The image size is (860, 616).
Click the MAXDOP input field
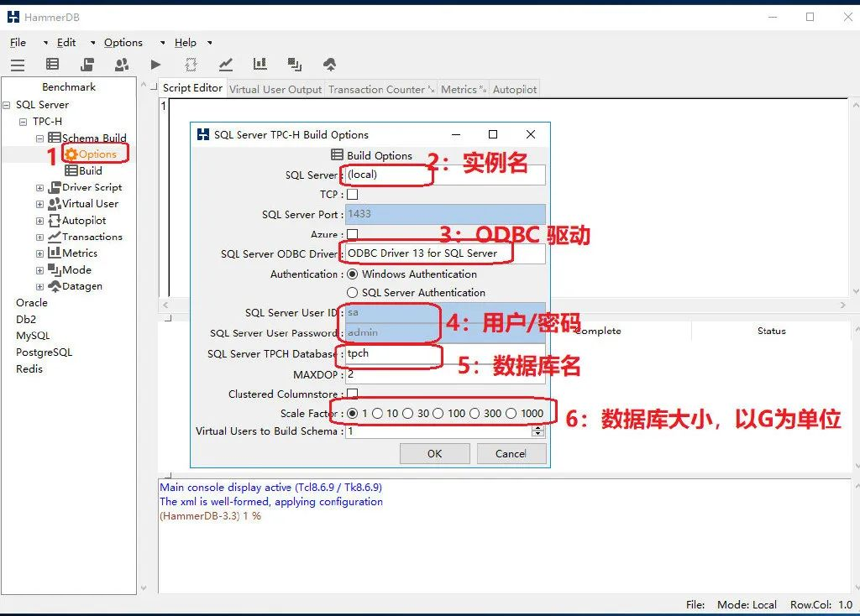click(x=445, y=374)
